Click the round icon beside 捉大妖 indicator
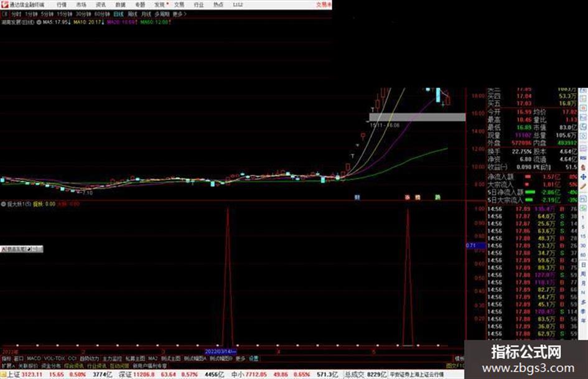The width and height of the screenshot is (588, 379). (3, 204)
